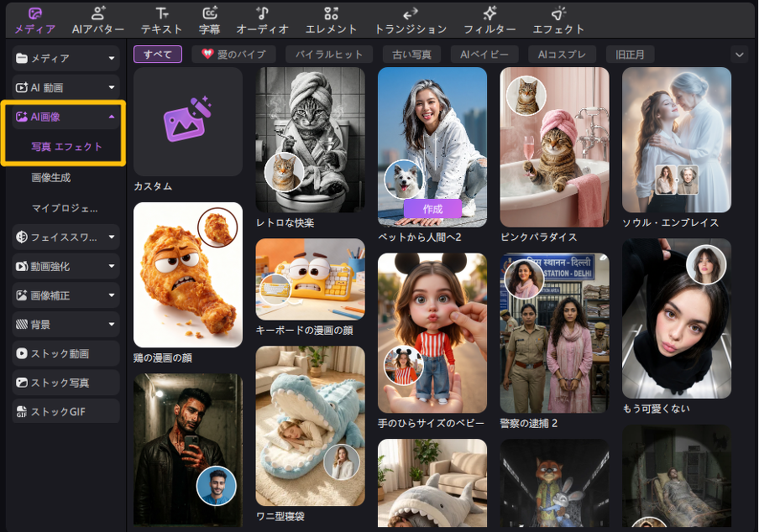Select the ピンクパラダイス cat template

[x=554, y=147]
